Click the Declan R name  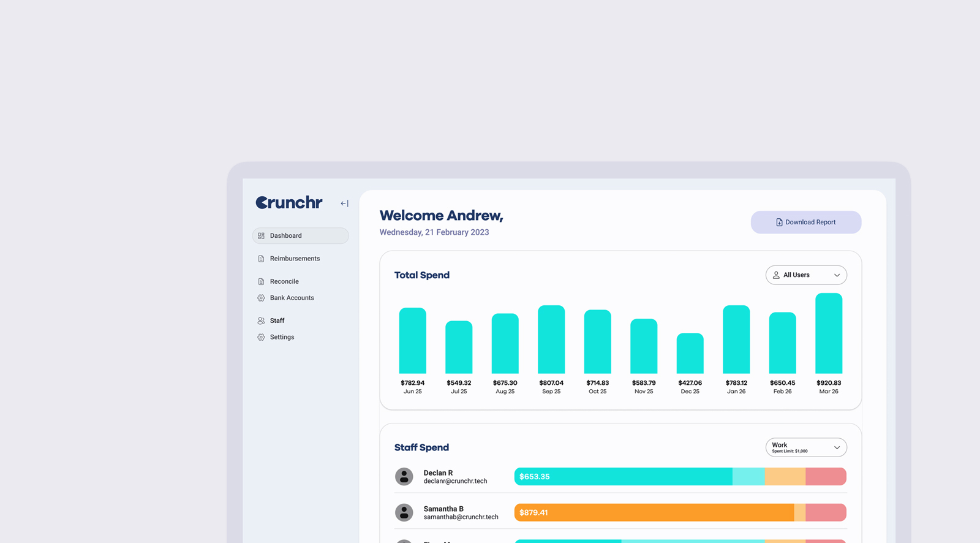click(438, 473)
